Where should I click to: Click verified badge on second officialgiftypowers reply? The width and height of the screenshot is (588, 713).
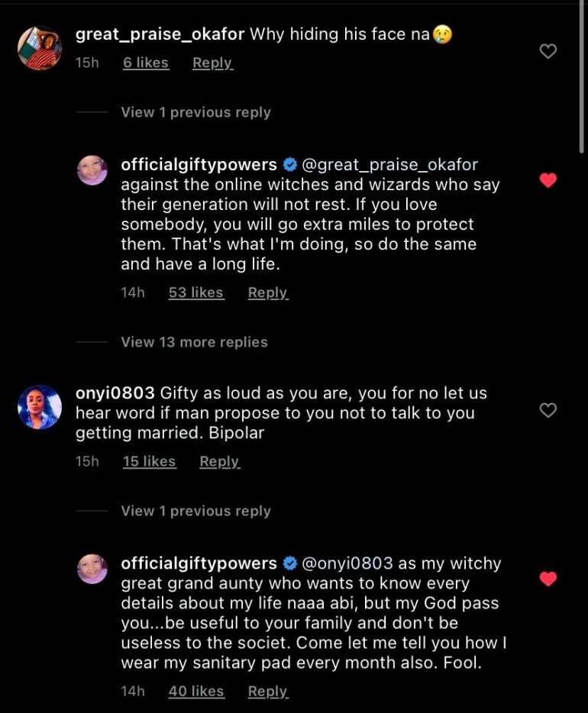[x=290, y=564]
